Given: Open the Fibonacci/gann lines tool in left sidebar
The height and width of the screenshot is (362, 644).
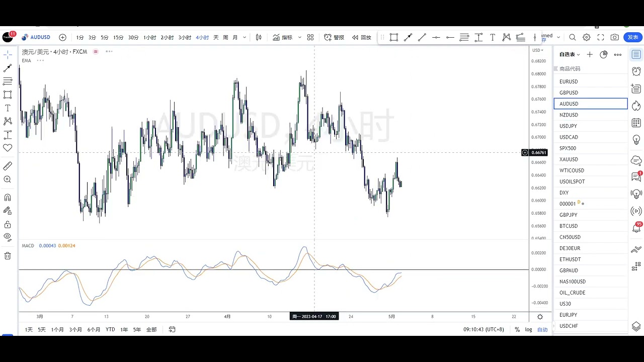Looking at the screenshot, I should tap(8, 81).
